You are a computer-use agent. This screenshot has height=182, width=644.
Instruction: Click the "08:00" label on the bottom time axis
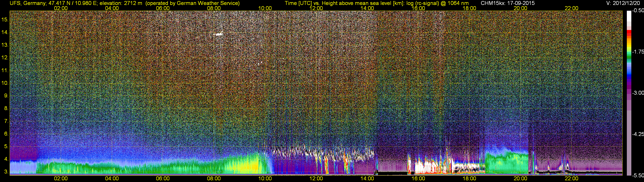click(x=214, y=179)
